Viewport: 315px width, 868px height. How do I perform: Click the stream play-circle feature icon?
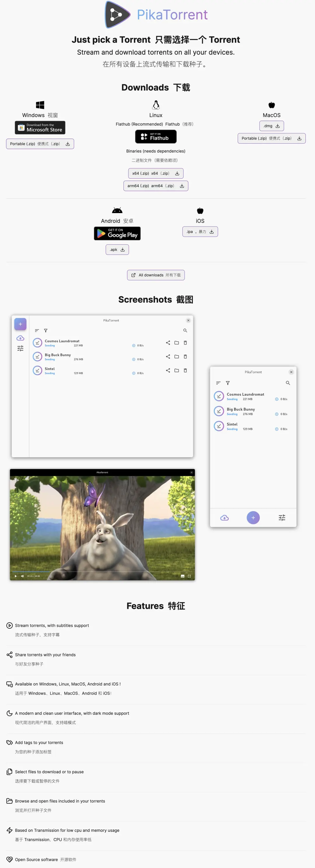(x=9, y=625)
